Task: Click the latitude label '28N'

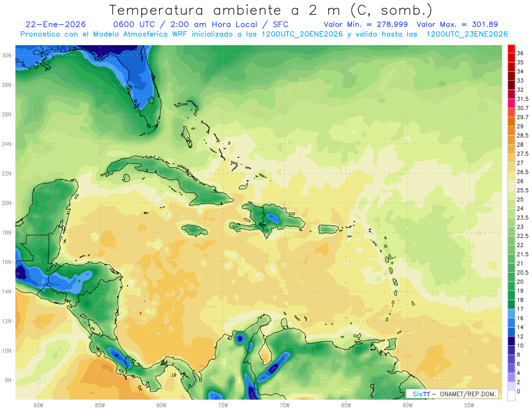Action: 8,85
